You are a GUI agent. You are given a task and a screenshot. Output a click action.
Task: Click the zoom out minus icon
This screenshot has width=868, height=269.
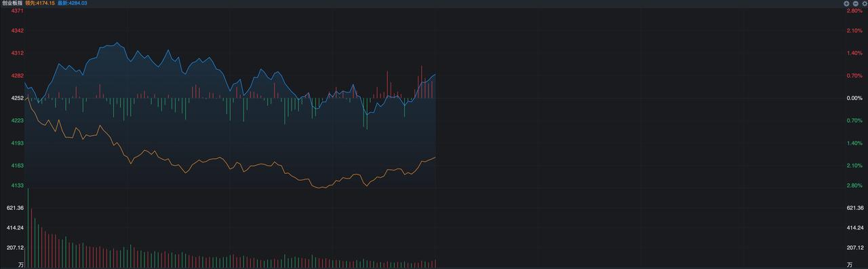[x=856, y=3]
